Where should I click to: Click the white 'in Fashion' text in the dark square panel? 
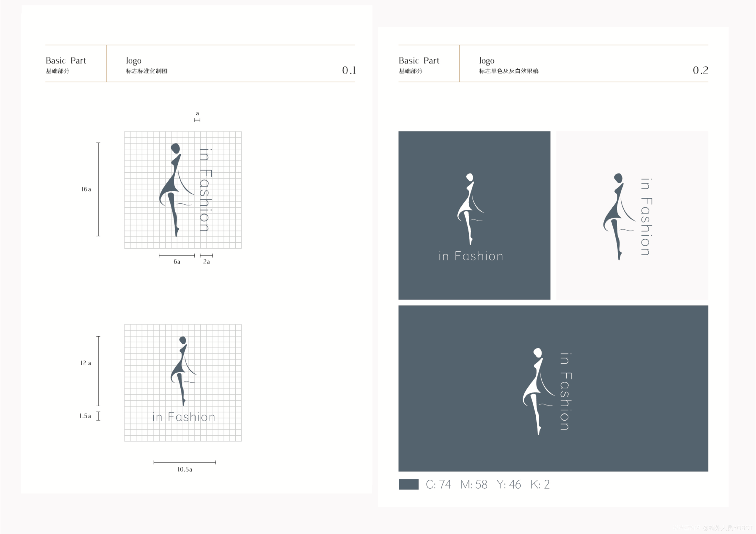tap(471, 256)
